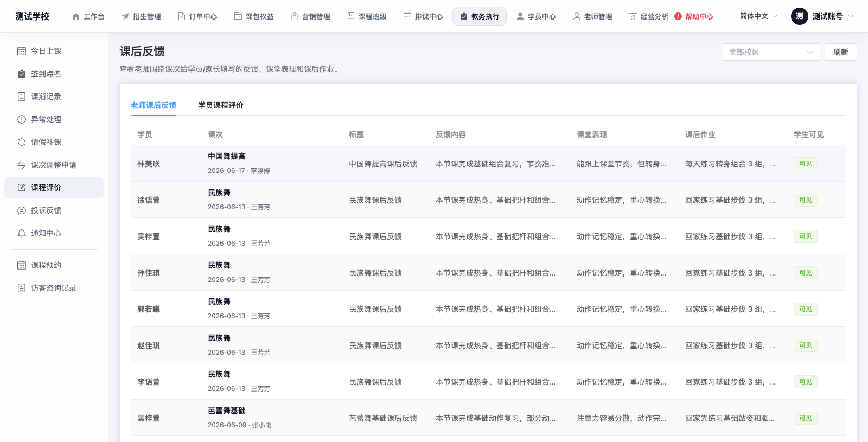This screenshot has width=868, height=442.
Task: Open the 排课中心 menu
Action: coord(423,17)
